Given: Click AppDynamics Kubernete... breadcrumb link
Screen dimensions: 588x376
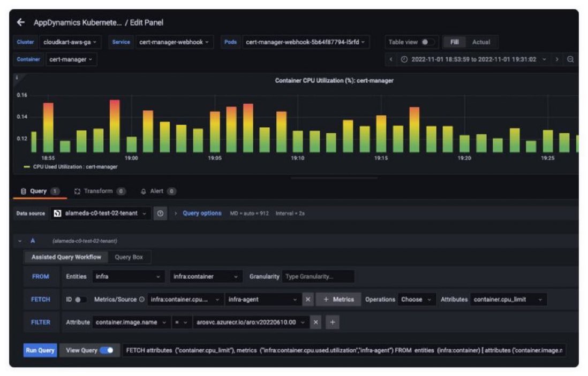Looking at the screenshot, I should [x=77, y=22].
